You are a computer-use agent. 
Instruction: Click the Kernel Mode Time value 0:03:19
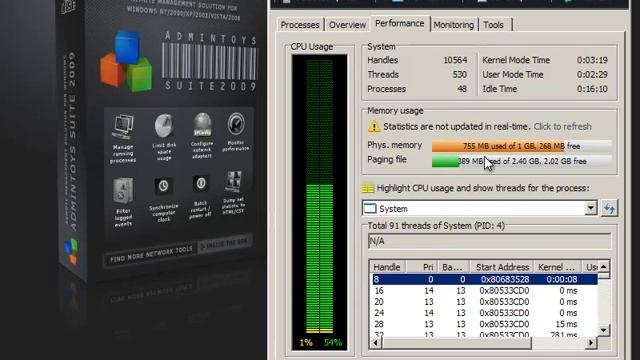pyautogui.click(x=592, y=60)
